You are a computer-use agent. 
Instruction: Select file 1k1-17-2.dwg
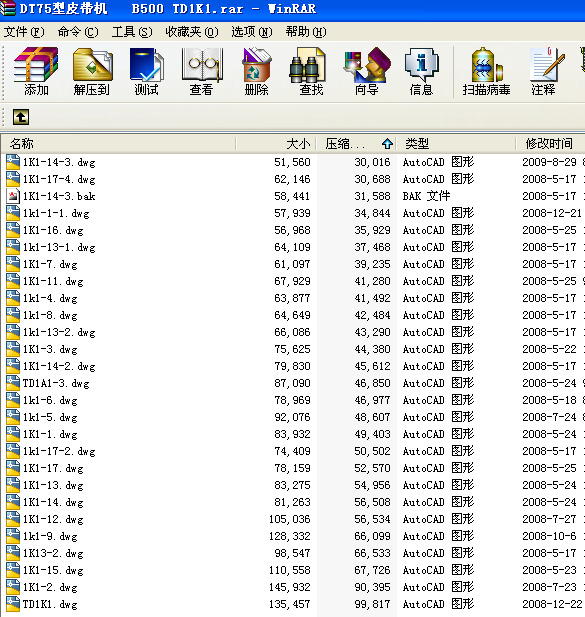click(59, 451)
